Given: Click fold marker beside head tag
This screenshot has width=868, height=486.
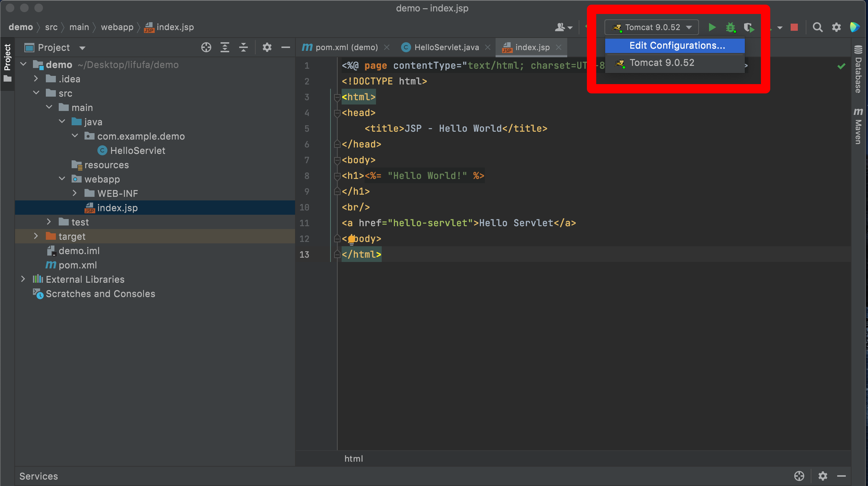Looking at the screenshot, I should 337,113.
